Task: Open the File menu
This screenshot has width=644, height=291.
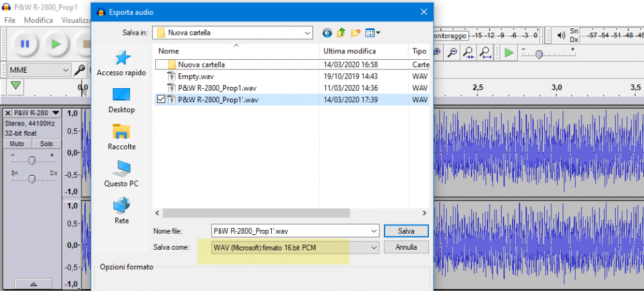Action: pos(10,20)
